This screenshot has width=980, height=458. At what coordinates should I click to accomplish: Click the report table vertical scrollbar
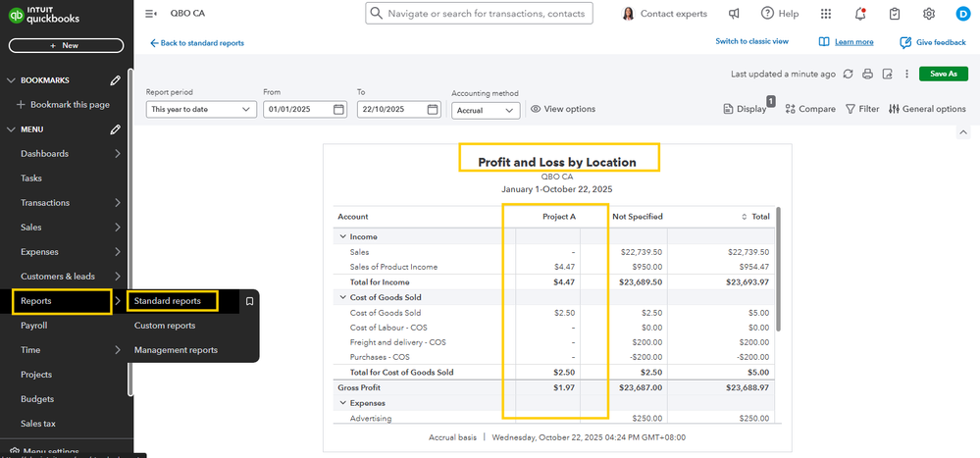pyautogui.click(x=778, y=269)
